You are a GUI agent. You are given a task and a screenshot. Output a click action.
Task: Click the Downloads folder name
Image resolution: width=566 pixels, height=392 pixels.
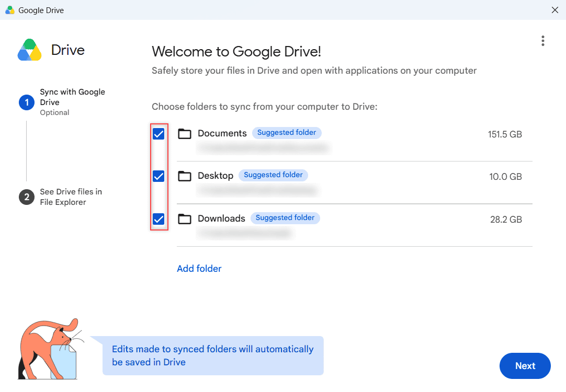tap(221, 218)
